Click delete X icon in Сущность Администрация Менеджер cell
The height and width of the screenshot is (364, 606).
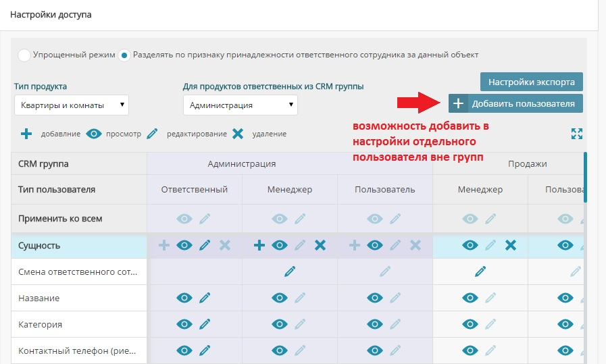click(320, 246)
